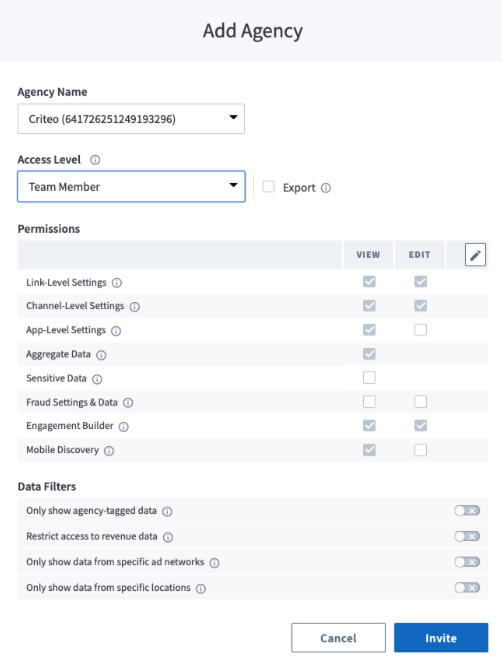Enable Only show agency-tagged data toggle
Screen dimensions: 502x667
[467, 510]
